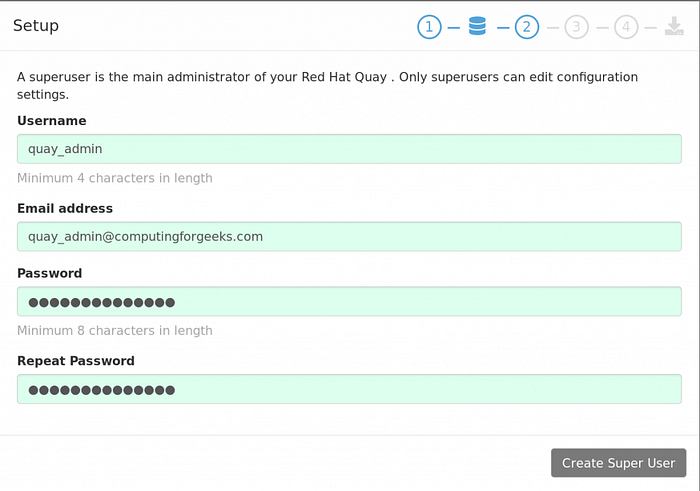The width and height of the screenshot is (700, 491).
Task: Click the Username field label
Action: (x=52, y=121)
